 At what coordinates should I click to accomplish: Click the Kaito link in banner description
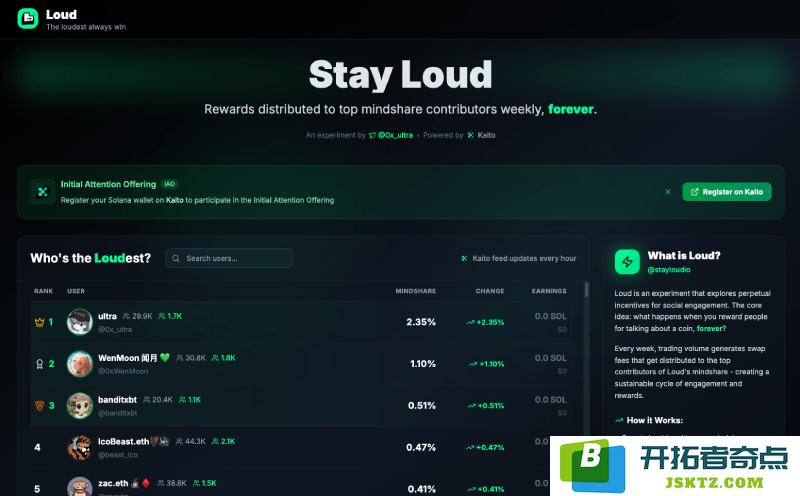(174, 200)
